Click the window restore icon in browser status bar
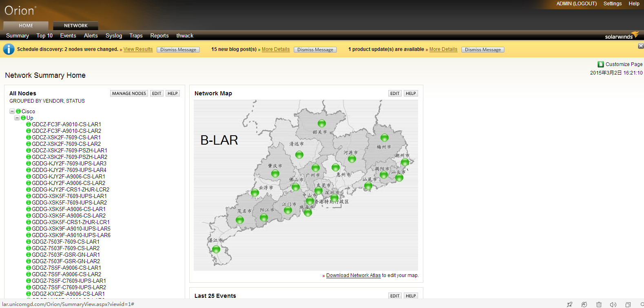The height and width of the screenshot is (308, 644). 628,304
